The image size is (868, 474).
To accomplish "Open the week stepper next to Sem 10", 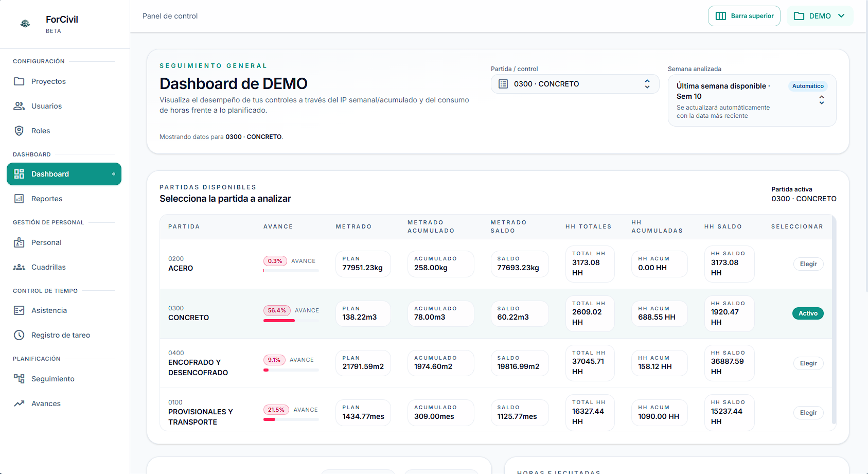I will pyautogui.click(x=822, y=100).
